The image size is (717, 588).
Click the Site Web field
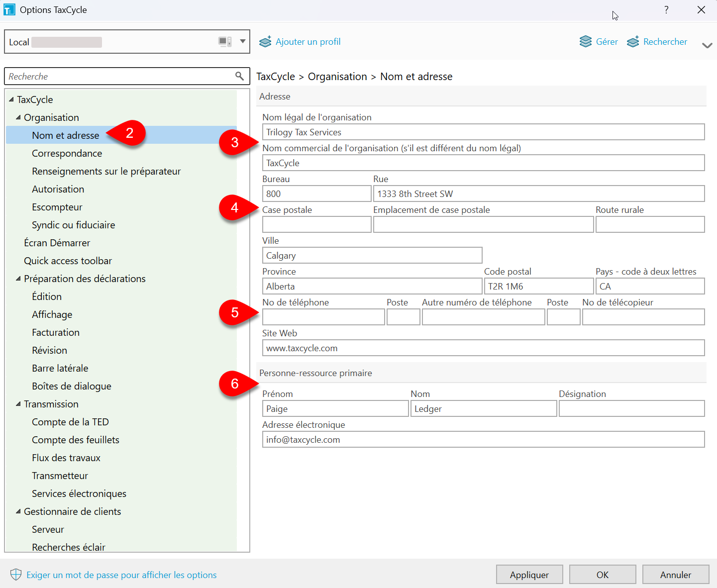click(484, 348)
